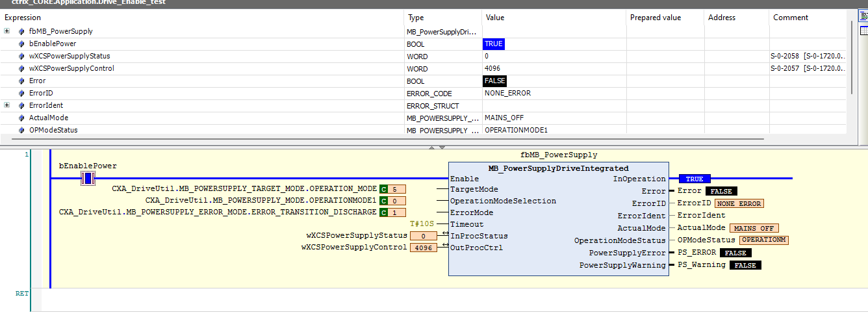
Task: Click inline value 1 at ErrorMode input
Action: pos(397,212)
